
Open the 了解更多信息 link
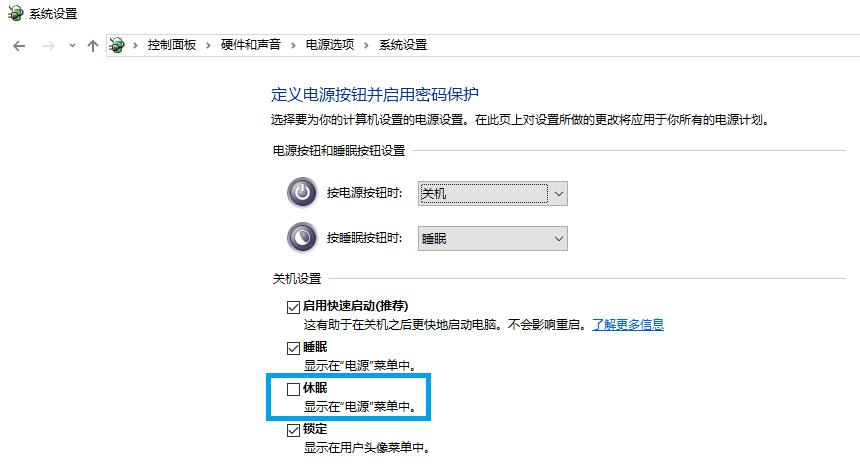tap(627, 324)
